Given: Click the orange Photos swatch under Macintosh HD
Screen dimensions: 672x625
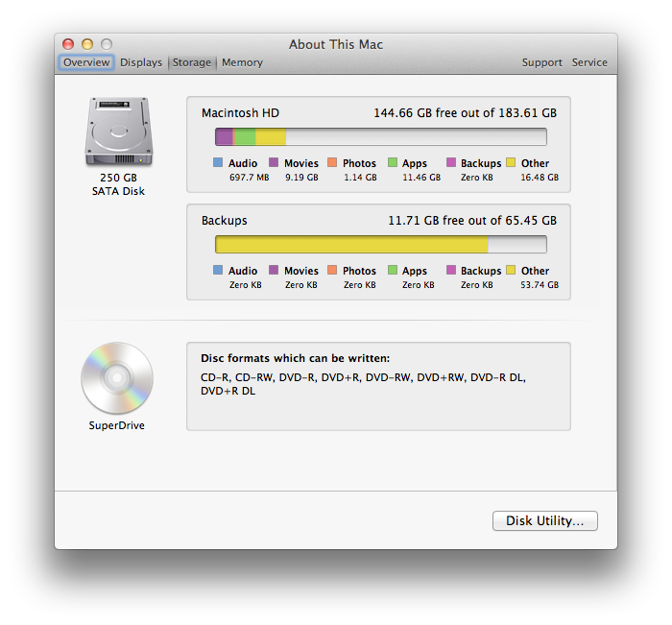Looking at the screenshot, I should [332, 162].
